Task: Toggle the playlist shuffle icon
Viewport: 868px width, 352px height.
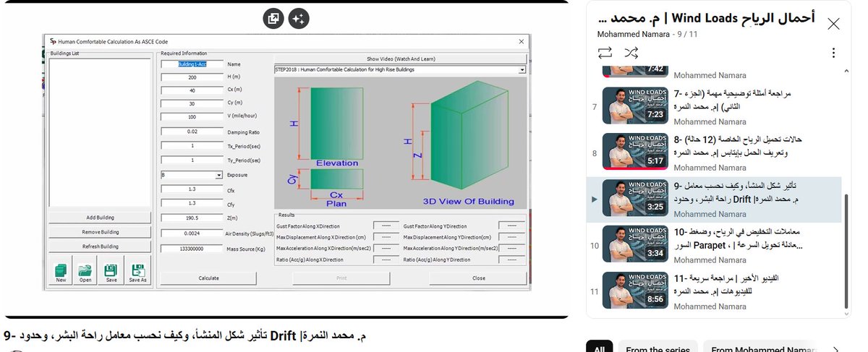Action: [631, 53]
